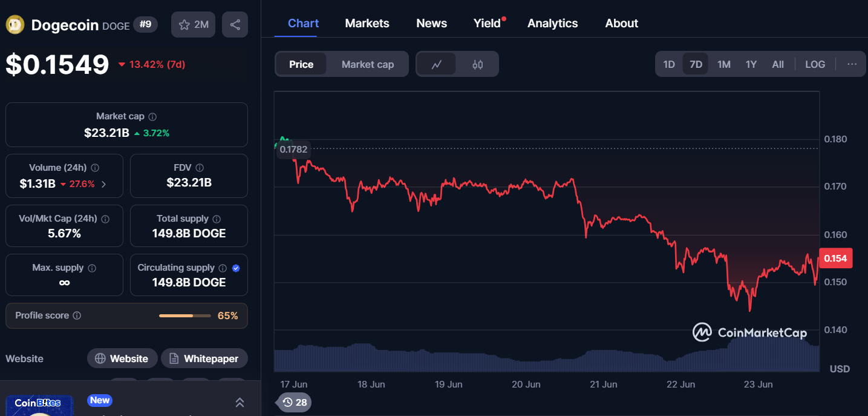
Task: Open Circulating supply info icon
Action: coord(223,268)
